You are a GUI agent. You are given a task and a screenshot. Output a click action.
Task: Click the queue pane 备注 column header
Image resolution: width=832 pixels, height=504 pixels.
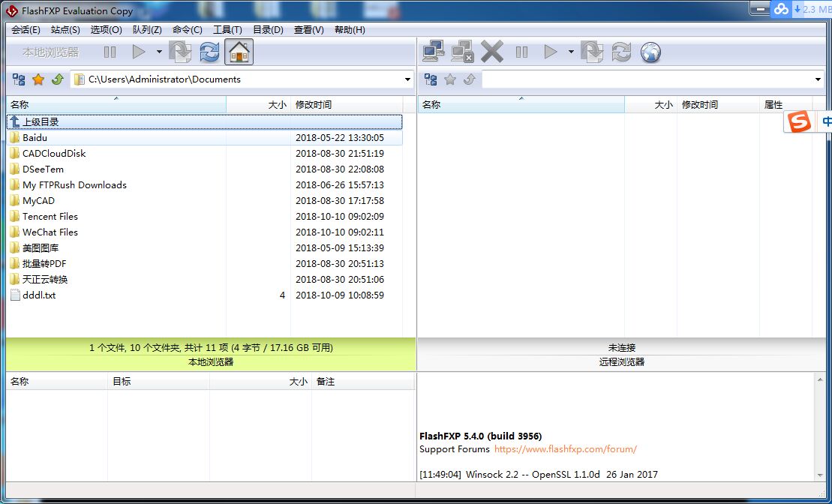(x=362, y=382)
